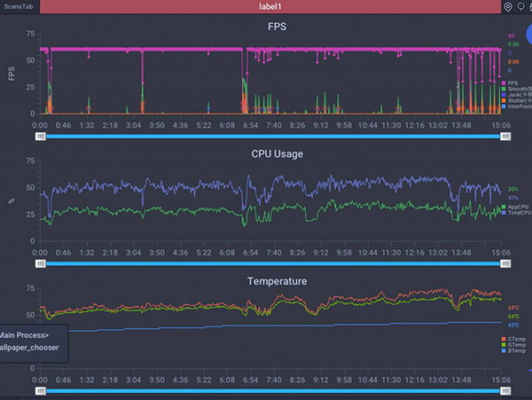
Task: Toggle the Stutter legend entry
Action: (515, 101)
